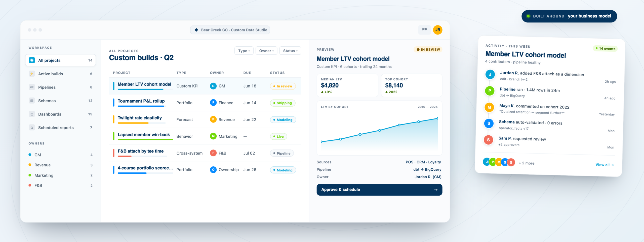Click the Pipelines arrows icon
644x242 pixels.
click(x=32, y=87)
